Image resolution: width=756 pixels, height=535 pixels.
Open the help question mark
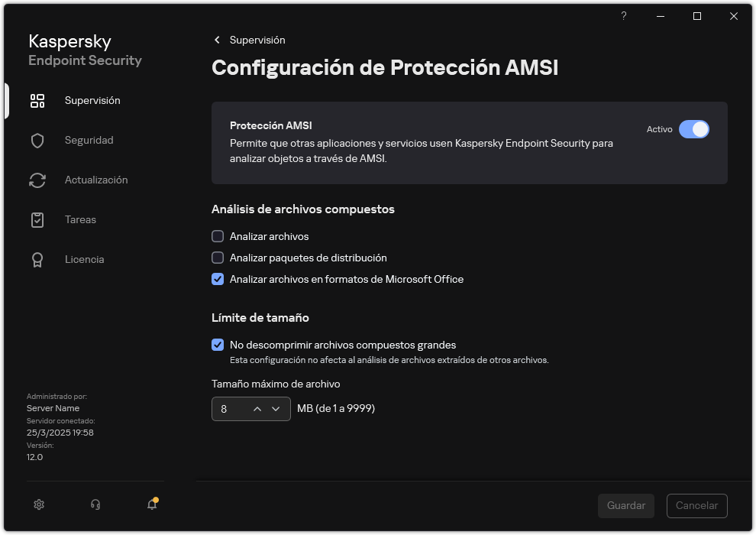coord(623,16)
